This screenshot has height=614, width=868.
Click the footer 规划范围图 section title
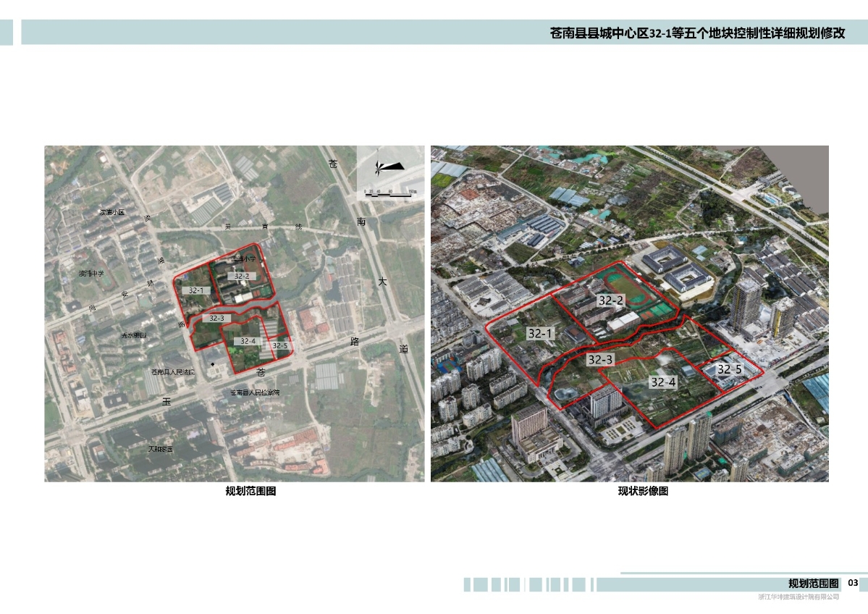pyautogui.click(x=813, y=584)
